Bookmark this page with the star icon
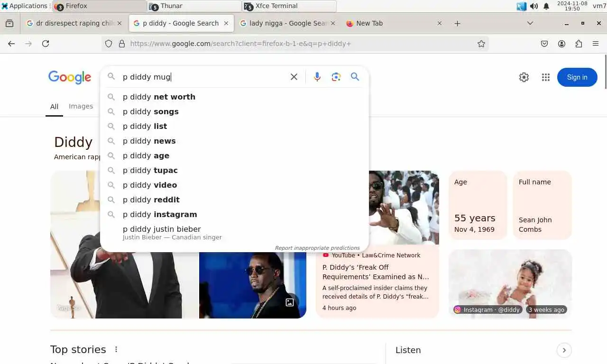607x364 pixels. [x=481, y=44]
